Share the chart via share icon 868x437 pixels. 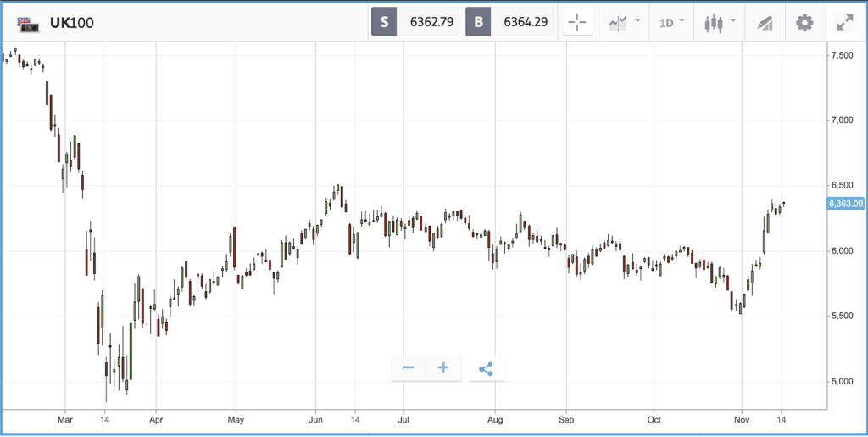tap(486, 368)
